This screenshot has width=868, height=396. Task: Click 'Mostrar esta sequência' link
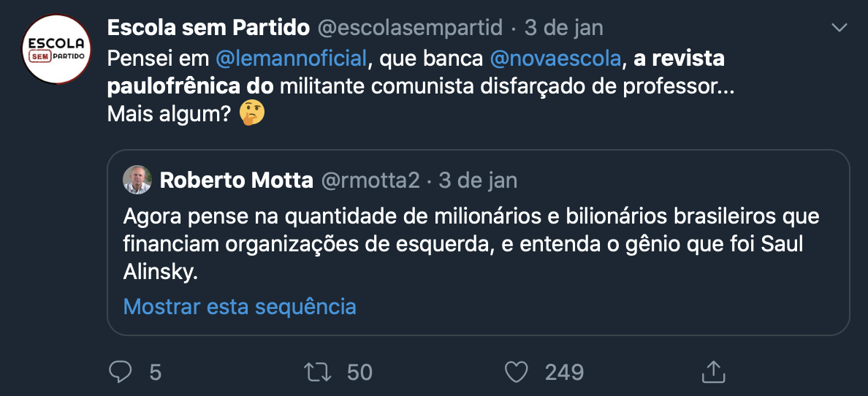pos(240,306)
